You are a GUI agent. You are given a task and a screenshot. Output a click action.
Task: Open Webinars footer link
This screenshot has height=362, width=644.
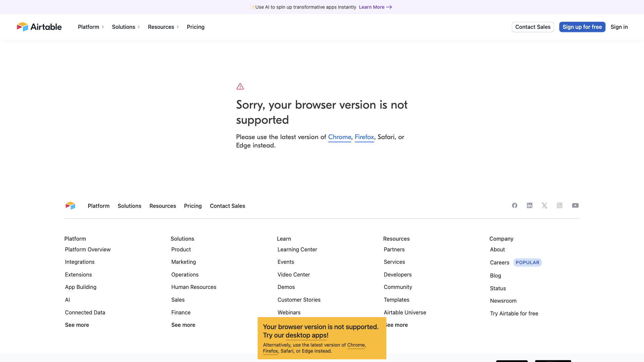tap(289, 312)
